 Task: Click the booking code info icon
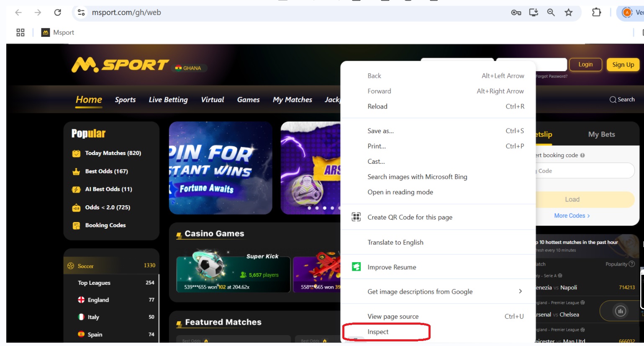tap(582, 155)
